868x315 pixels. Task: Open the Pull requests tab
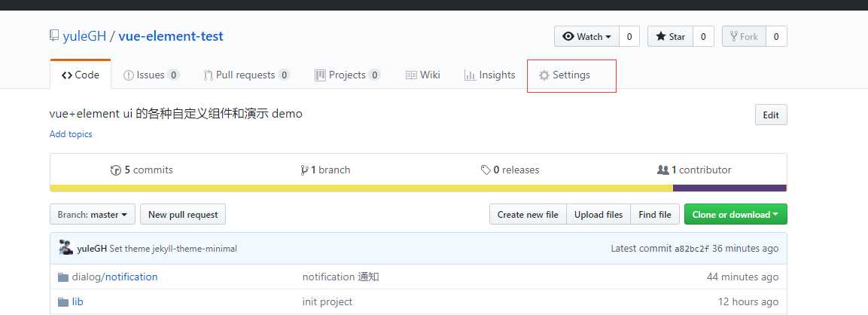pos(246,75)
